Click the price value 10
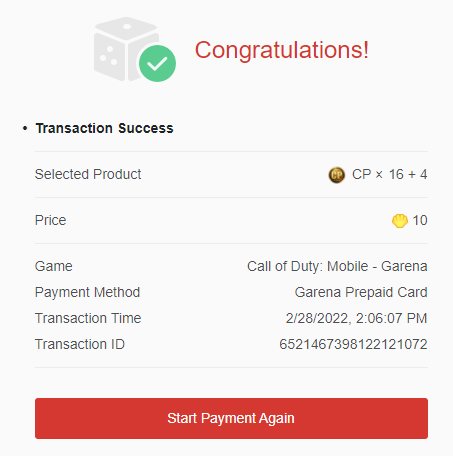The image size is (453, 456). [x=420, y=220]
